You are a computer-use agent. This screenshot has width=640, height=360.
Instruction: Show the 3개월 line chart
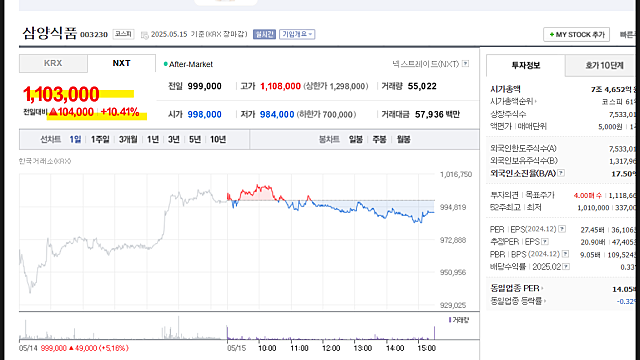tap(128, 140)
